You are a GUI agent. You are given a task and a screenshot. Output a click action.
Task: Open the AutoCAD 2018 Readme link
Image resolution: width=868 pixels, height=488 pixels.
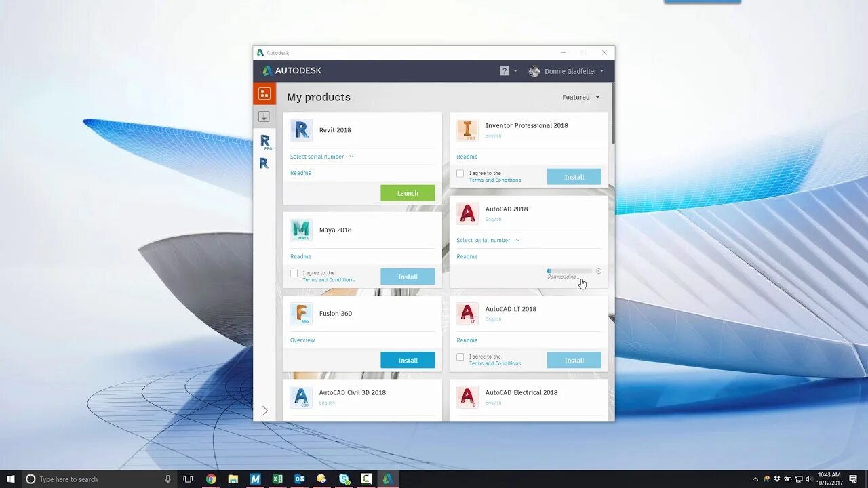point(467,256)
